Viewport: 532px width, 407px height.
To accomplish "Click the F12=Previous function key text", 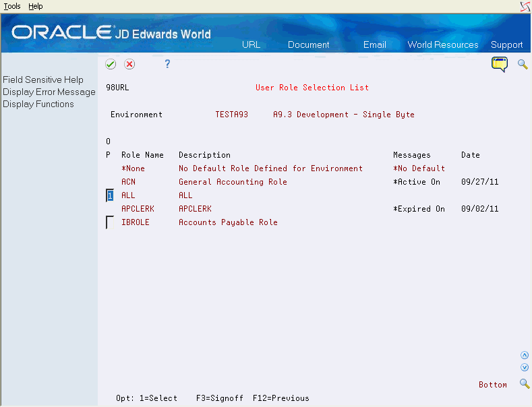I will click(x=281, y=398).
